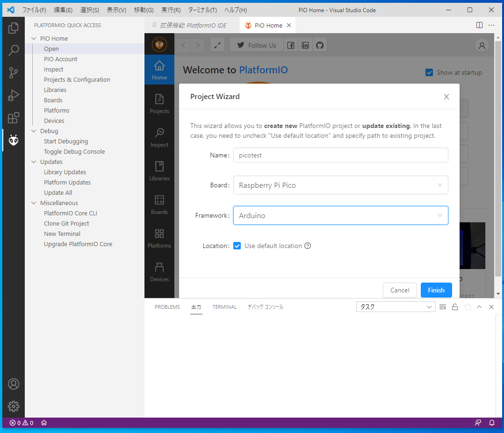This screenshot has height=433, width=504.
Task: Click the expand fullscreen arrows icon
Action: [217, 45]
